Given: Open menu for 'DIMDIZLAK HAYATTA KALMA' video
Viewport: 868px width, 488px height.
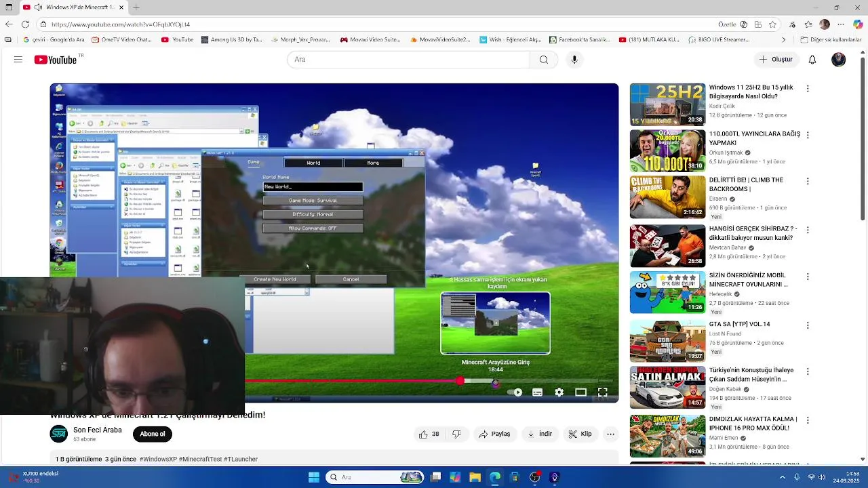Looking at the screenshot, I should [x=808, y=420].
